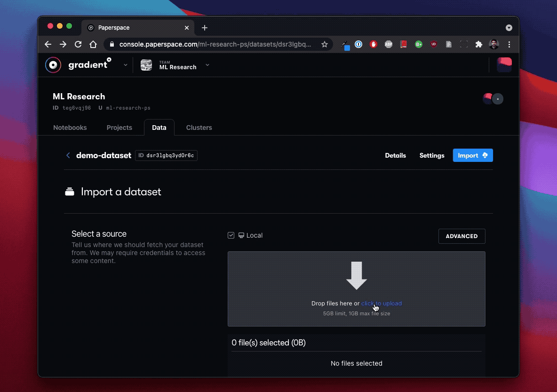Viewport: 557px width, 392px height.
Task: Open the Chrome extensions puzzle icon
Action: (x=479, y=44)
